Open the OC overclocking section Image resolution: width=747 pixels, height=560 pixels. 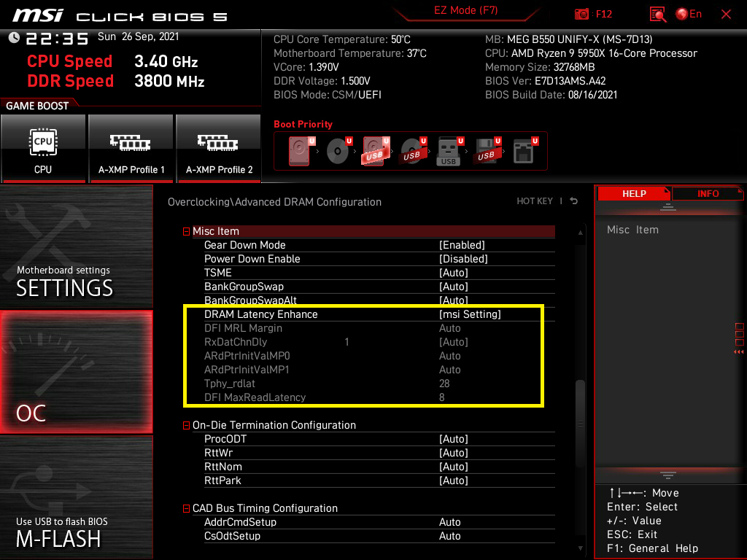coord(76,373)
